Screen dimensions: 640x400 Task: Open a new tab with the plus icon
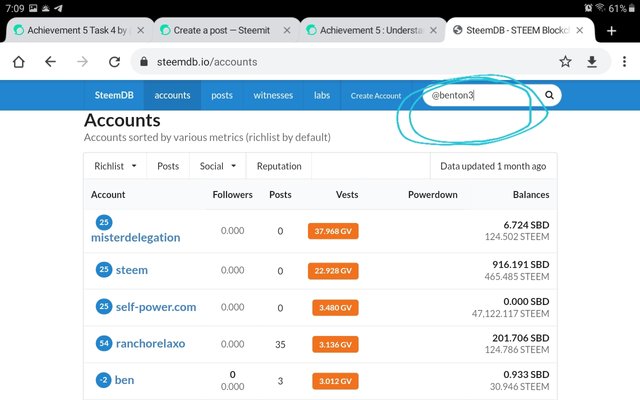612,31
